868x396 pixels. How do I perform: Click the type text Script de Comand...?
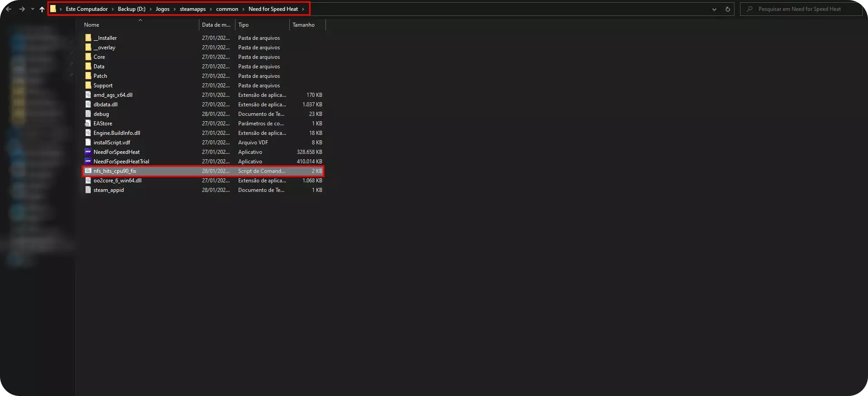(262, 171)
